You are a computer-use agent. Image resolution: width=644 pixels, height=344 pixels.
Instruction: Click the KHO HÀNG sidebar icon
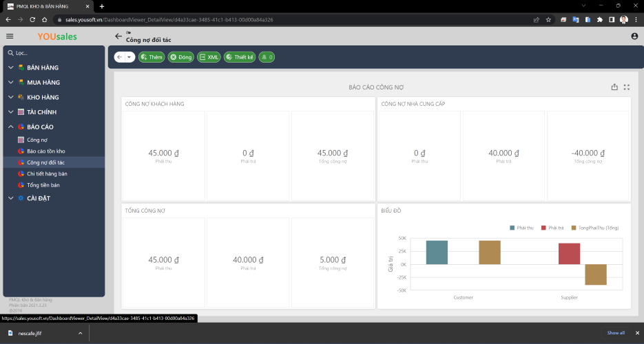point(21,97)
